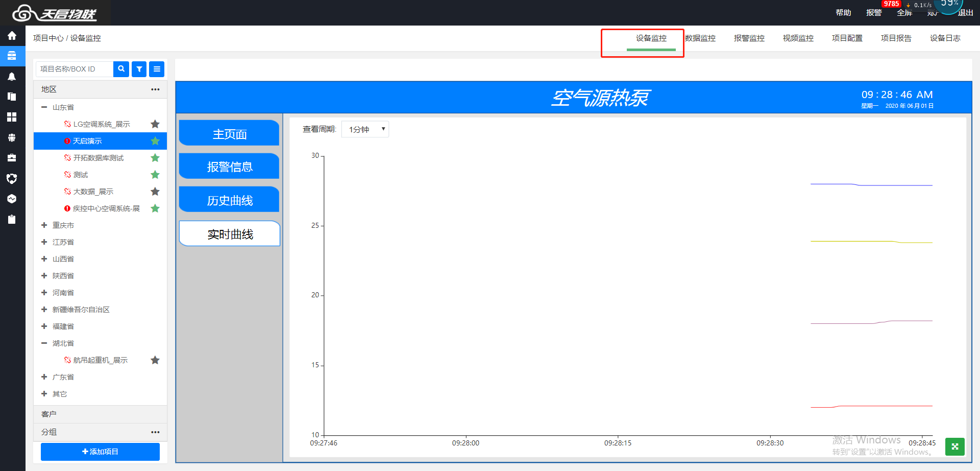Switch to the 项目报告 tab
This screenshot has width=980, height=471.
coord(896,38)
